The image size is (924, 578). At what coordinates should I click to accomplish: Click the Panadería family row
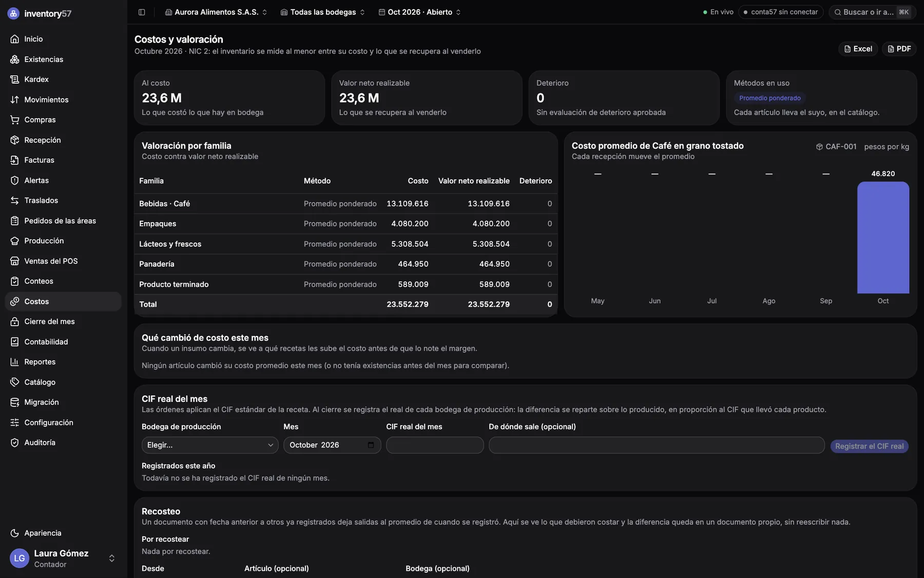pyautogui.click(x=345, y=264)
